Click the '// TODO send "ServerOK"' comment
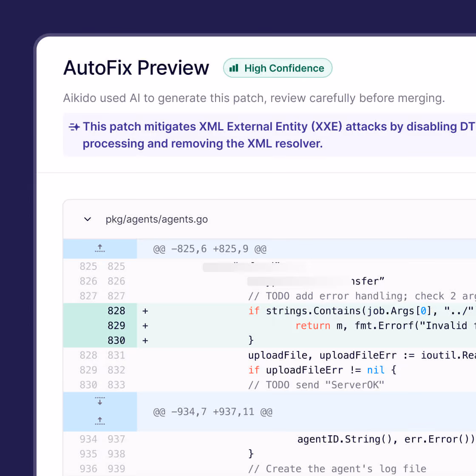 pyautogui.click(x=316, y=385)
